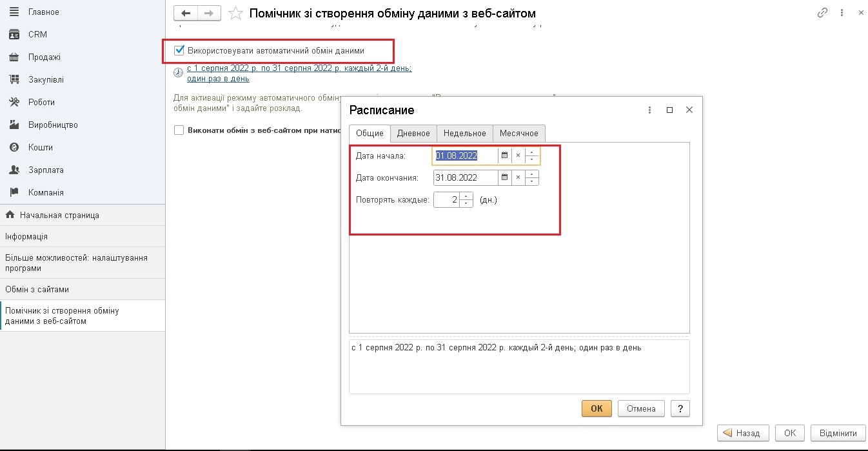Decrease the Дата начала with down arrow
Viewport: 868px width, 451px height.
point(531,159)
